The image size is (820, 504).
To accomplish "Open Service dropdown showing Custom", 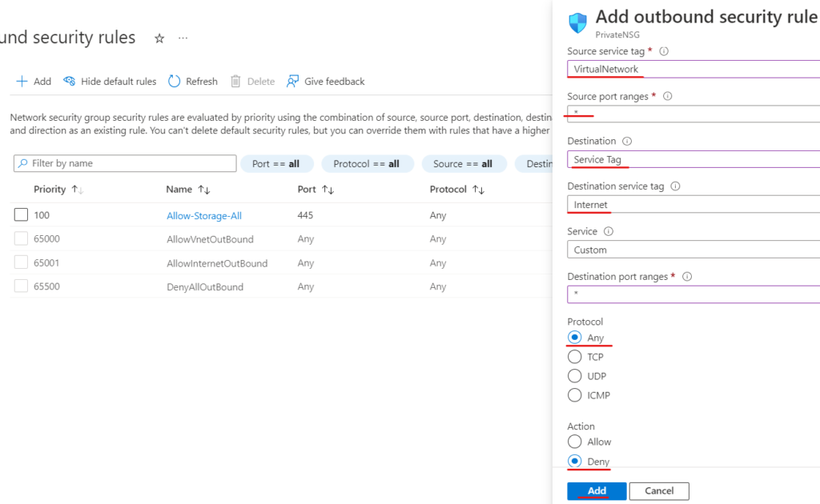I will click(x=693, y=250).
